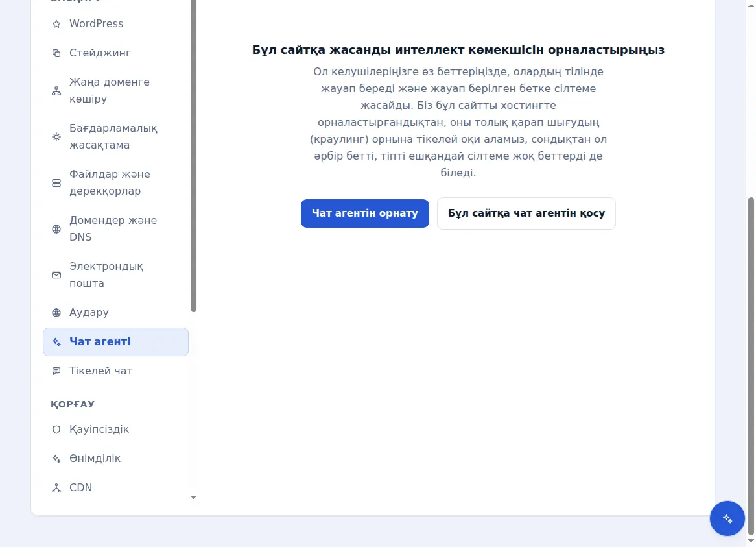This screenshot has width=756, height=547.
Task: Open Жаңа доменге көшіру page
Action: click(x=115, y=91)
